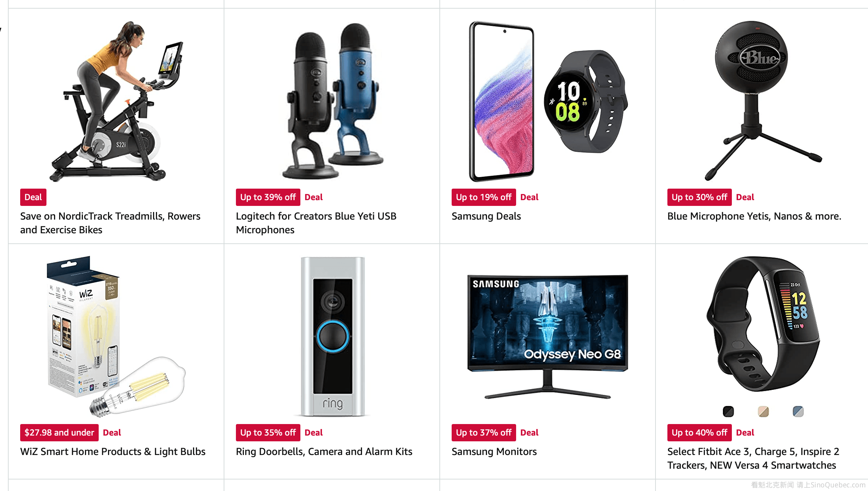Screen dimensions: 868x491
Task: Open Ring Doorbells, Camera and Alarm Kits link
Action: click(324, 451)
